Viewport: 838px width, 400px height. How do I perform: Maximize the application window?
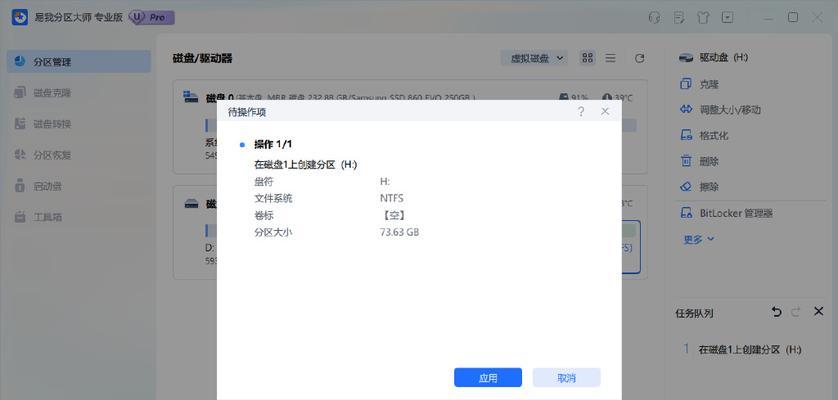point(793,17)
